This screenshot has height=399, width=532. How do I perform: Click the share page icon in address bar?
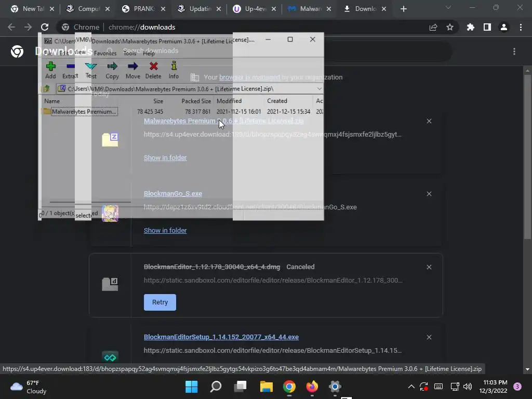coord(433,27)
